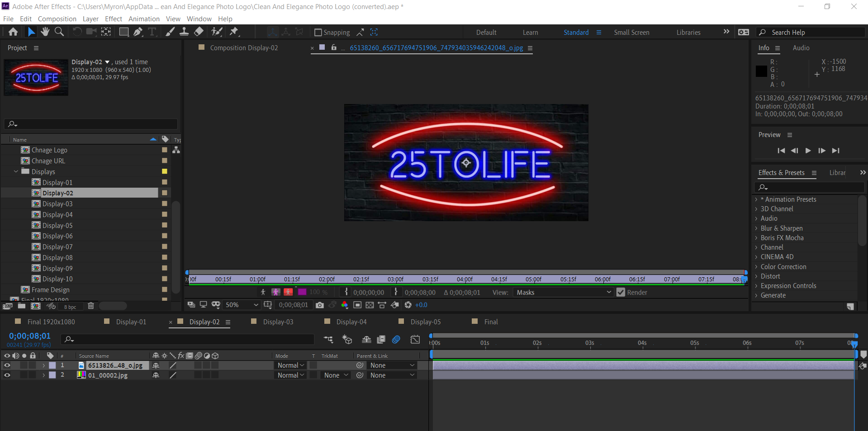Open layer 1 Parent None dropdown

pyautogui.click(x=392, y=365)
